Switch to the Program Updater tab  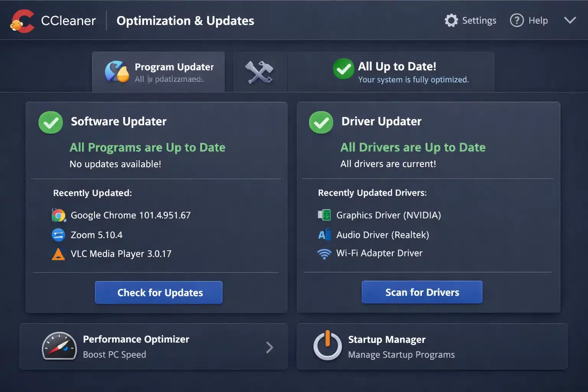[x=158, y=72]
